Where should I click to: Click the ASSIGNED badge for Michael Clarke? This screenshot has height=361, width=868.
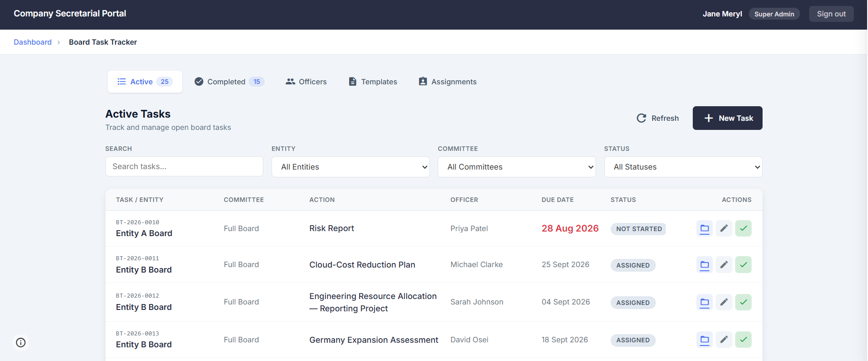(x=633, y=265)
